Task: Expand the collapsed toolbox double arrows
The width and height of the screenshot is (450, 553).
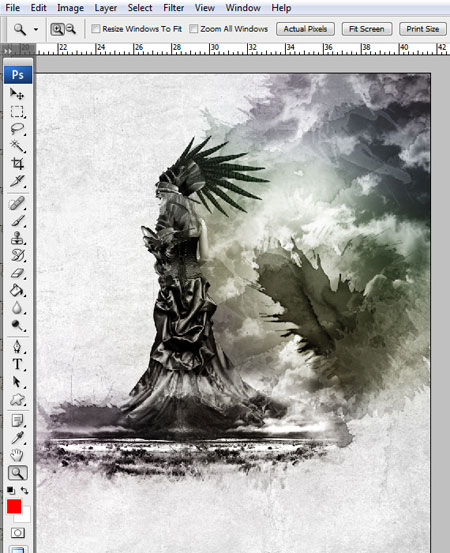Action: coord(8,51)
